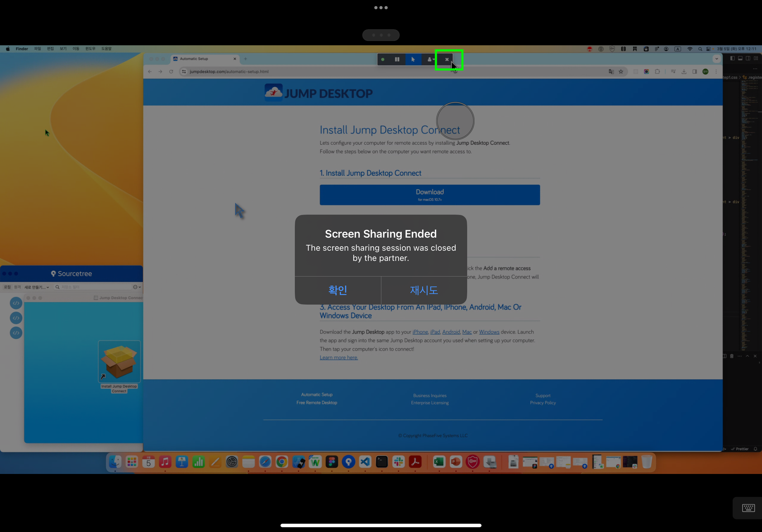Open the Chrome tab search chevron
The image size is (762, 532).
[x=717, y=59]
